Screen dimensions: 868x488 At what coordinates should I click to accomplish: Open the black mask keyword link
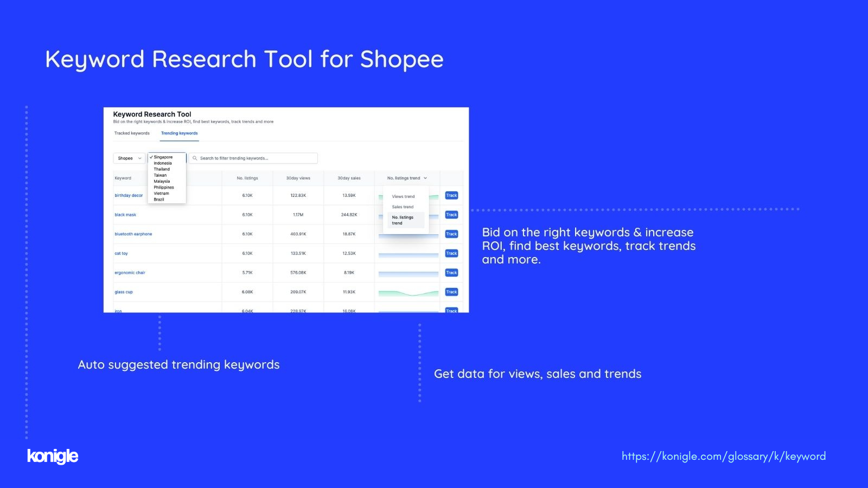pyautogui.click(x=125, y=215)
